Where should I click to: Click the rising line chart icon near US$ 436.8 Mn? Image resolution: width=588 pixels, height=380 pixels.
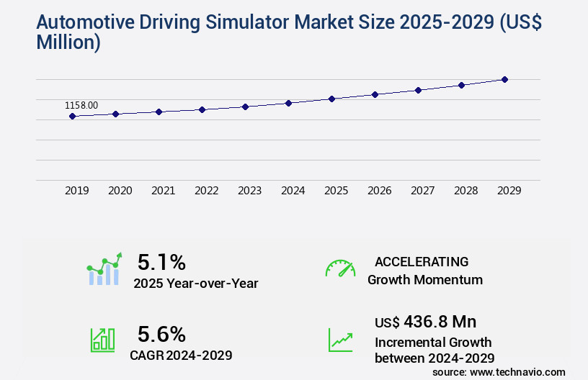coord(340,339)
